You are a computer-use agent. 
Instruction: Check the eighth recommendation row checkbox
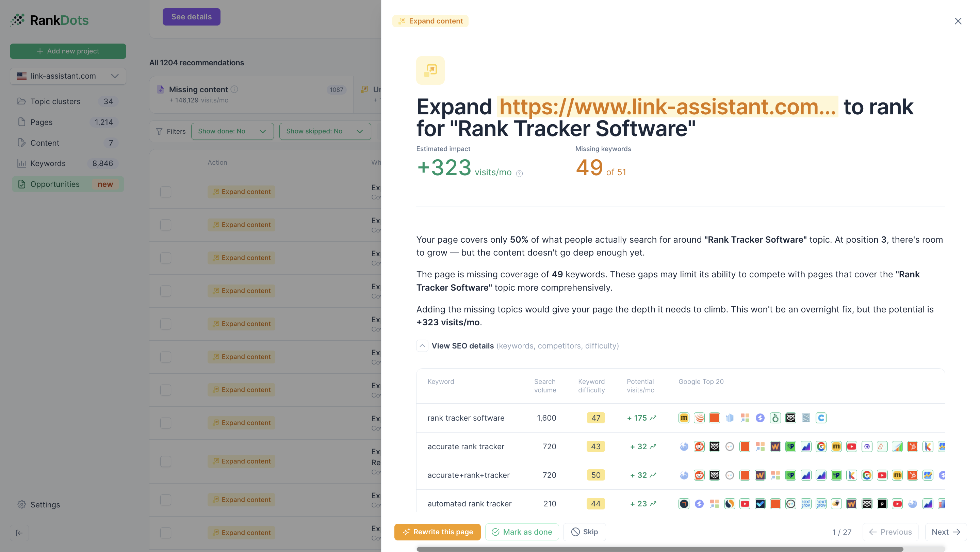click(165, 423)
